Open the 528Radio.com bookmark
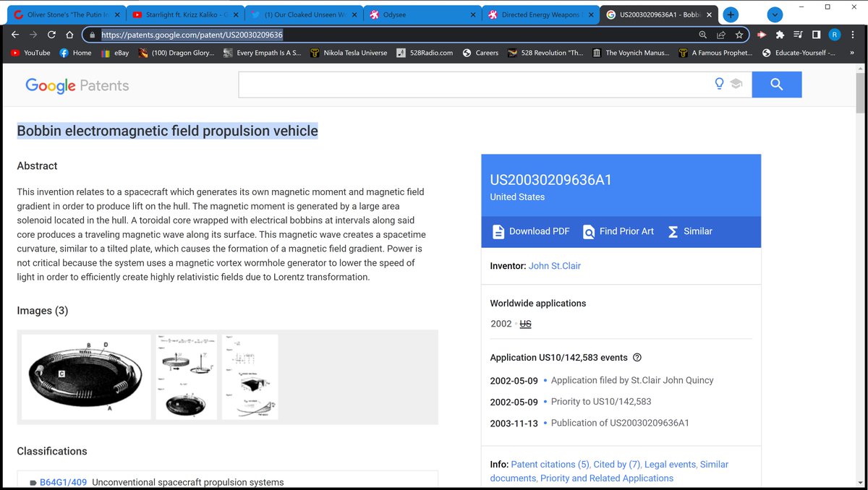 425,53
